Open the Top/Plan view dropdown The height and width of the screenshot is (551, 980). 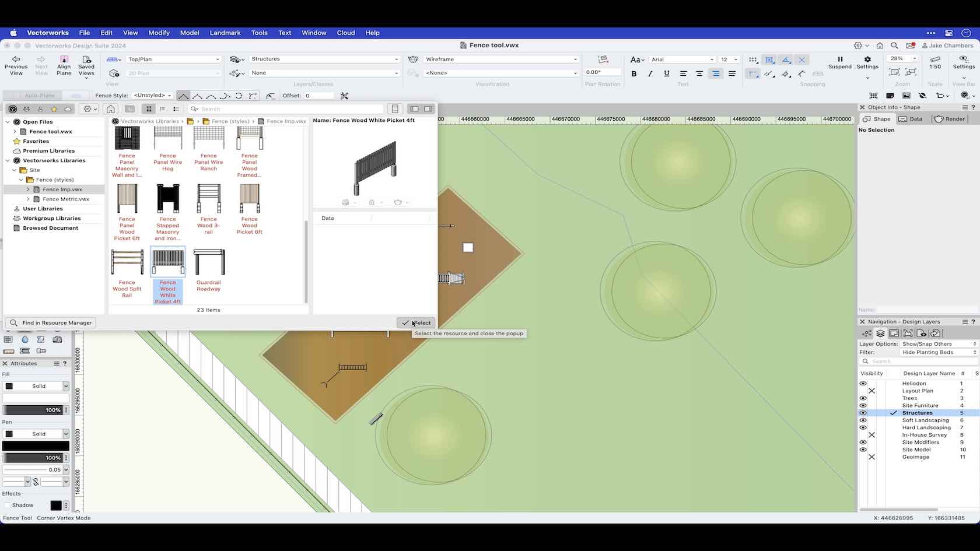click(x=173, y=59)
